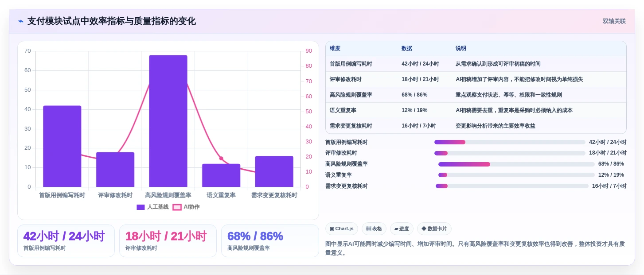The width and height of the screenshot is (644, 275).
Task: Click the 高风险规则覆盖率 progress bar
Action: tap(516, 164)
